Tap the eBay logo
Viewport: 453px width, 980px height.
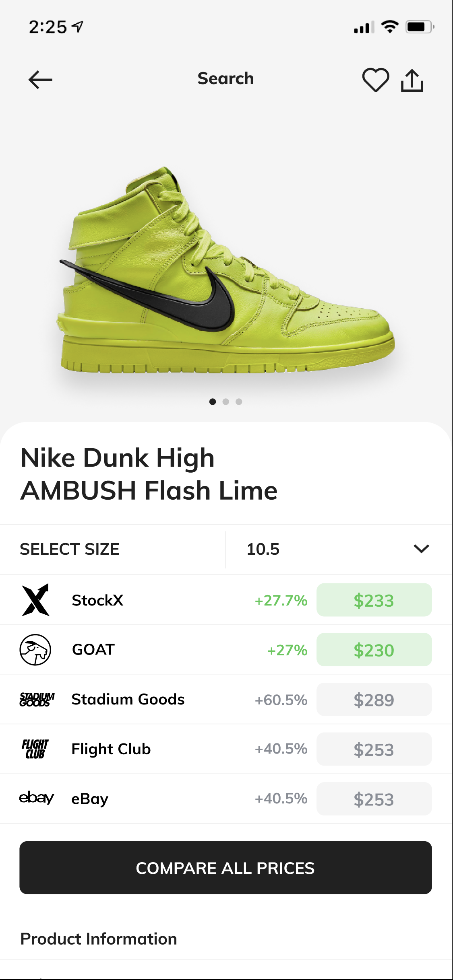pos(37,799)
